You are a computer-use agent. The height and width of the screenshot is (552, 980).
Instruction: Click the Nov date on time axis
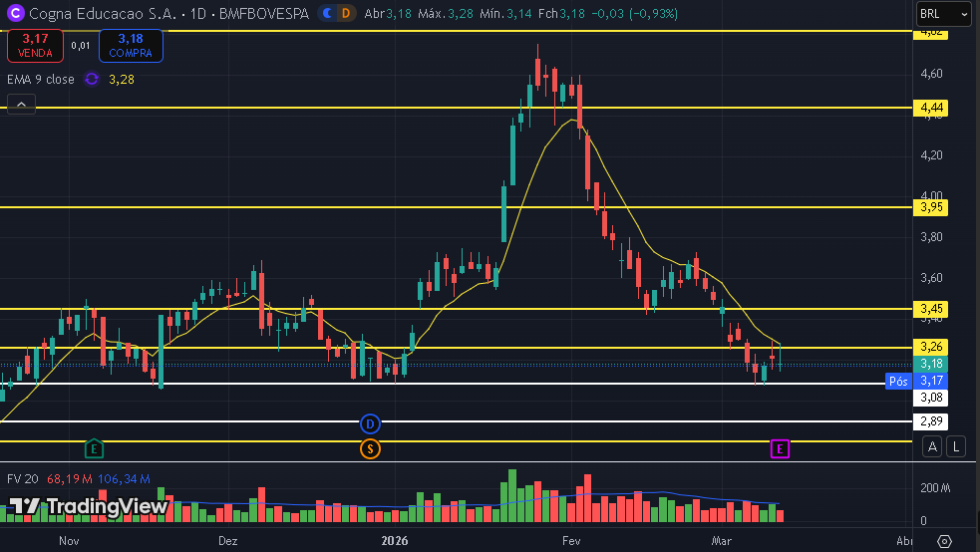click(x=69, y=541)
